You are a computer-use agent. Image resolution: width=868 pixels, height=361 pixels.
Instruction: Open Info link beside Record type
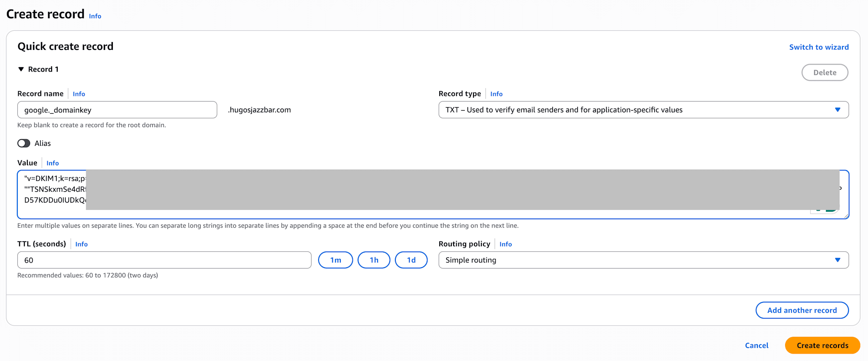point(496,94)
